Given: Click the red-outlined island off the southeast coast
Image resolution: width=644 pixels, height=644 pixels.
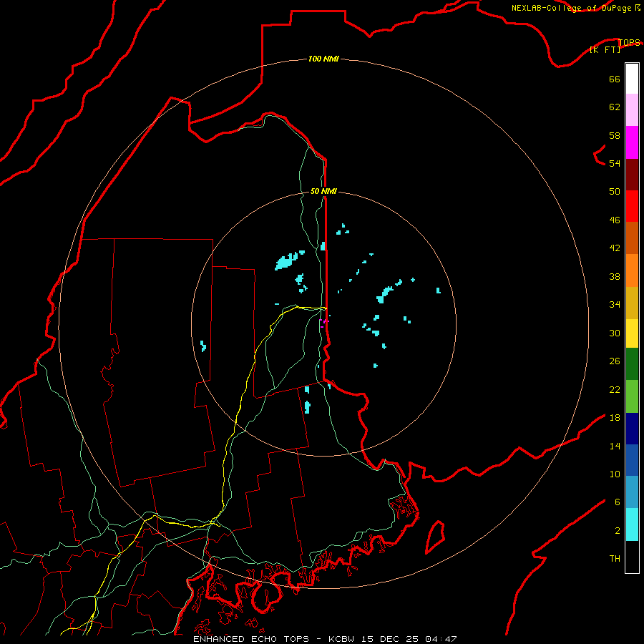Looking at the screenshot, I should point(435,537).
